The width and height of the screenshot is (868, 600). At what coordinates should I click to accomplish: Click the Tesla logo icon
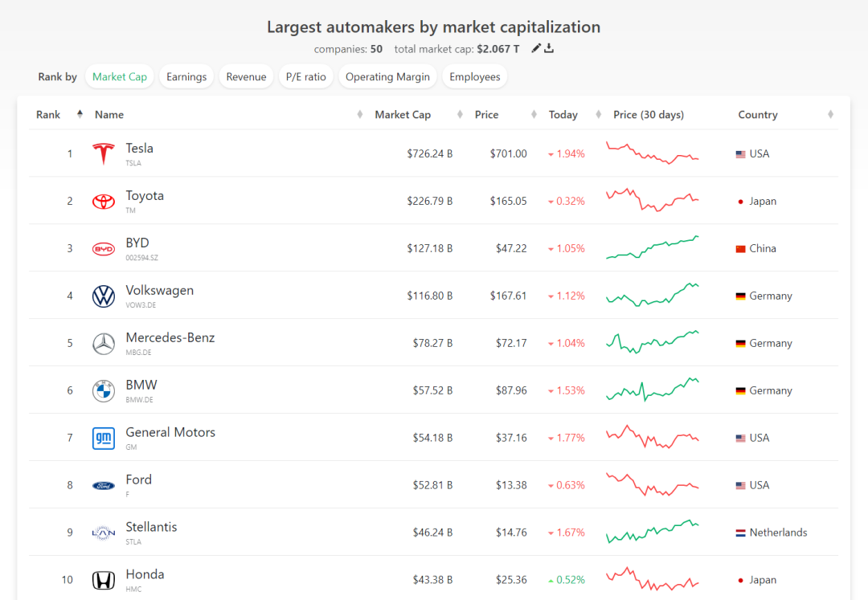click(x=104, y=154)
